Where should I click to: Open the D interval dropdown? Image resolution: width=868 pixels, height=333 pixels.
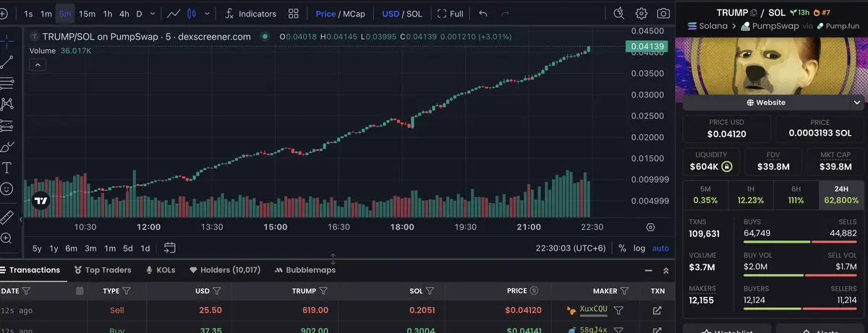[144, 14]
